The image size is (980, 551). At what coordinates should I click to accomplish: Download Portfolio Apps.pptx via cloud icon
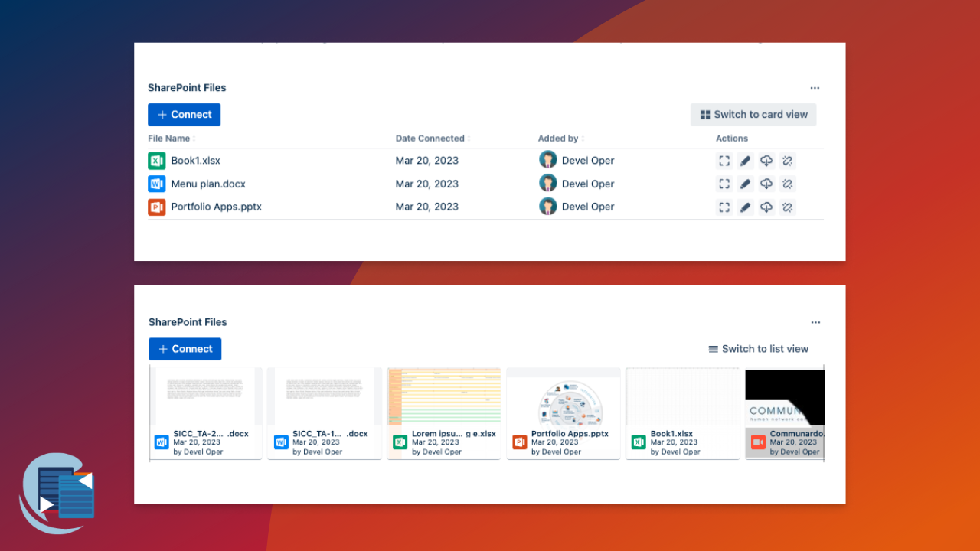[x=766, y=207]
